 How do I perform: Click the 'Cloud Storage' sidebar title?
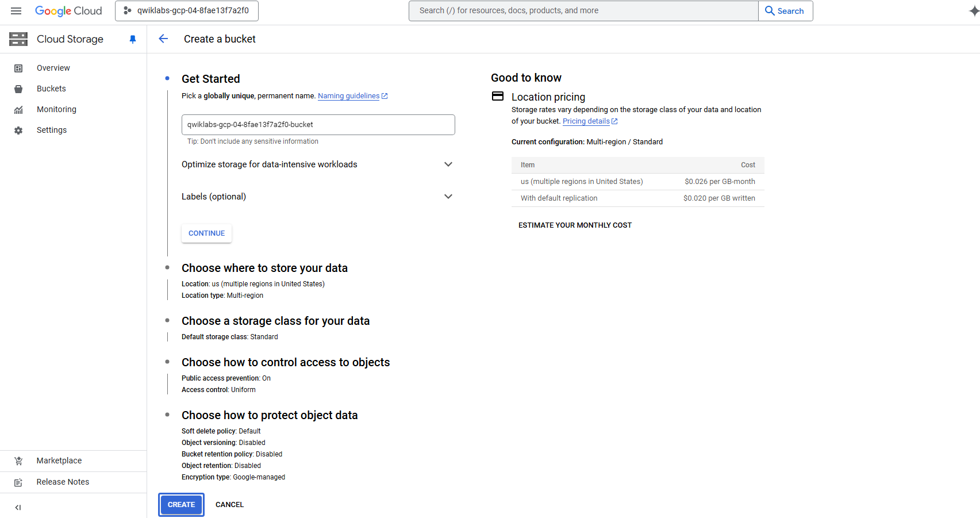(70, 39)
